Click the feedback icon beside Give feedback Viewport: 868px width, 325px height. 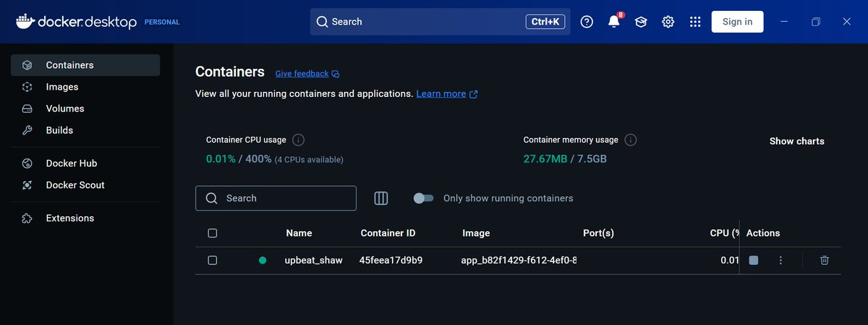point(336,74)
